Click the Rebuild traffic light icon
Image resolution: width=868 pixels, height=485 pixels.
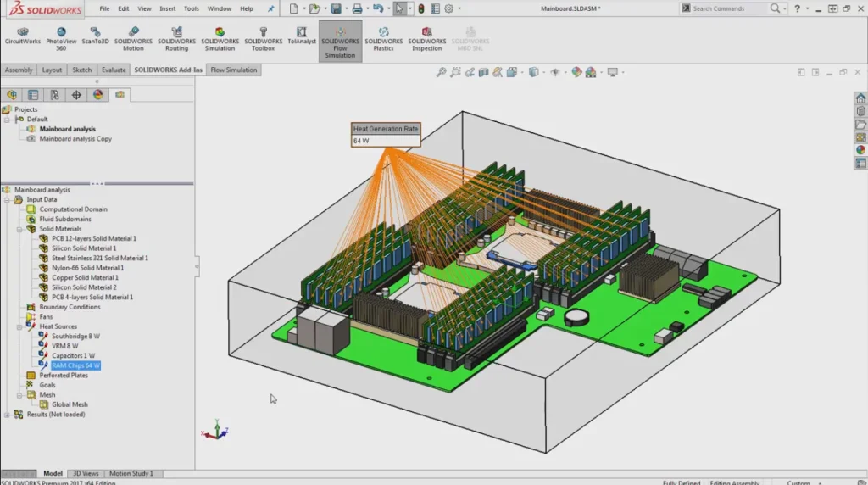[x=421, y=8]
